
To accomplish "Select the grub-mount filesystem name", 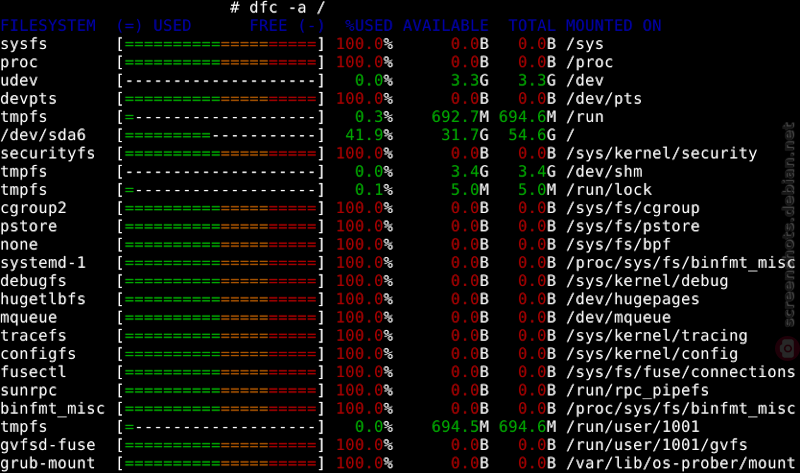I will pos(48,463).
